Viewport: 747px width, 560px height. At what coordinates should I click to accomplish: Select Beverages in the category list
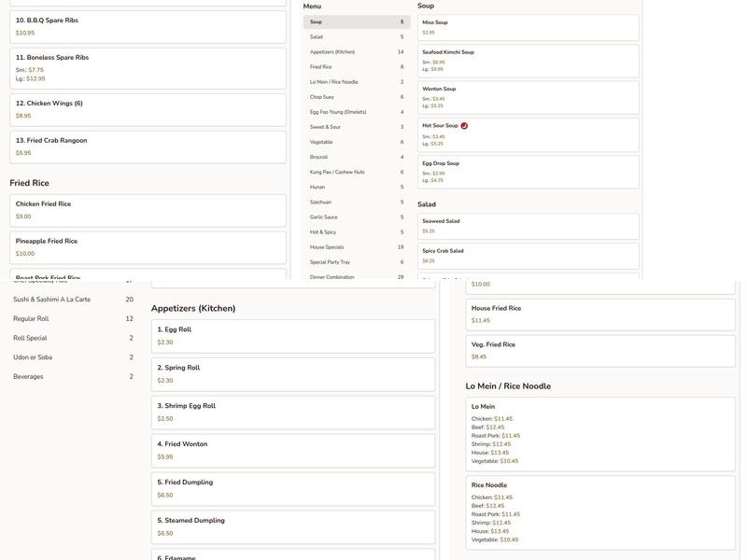tap(73, 377)
